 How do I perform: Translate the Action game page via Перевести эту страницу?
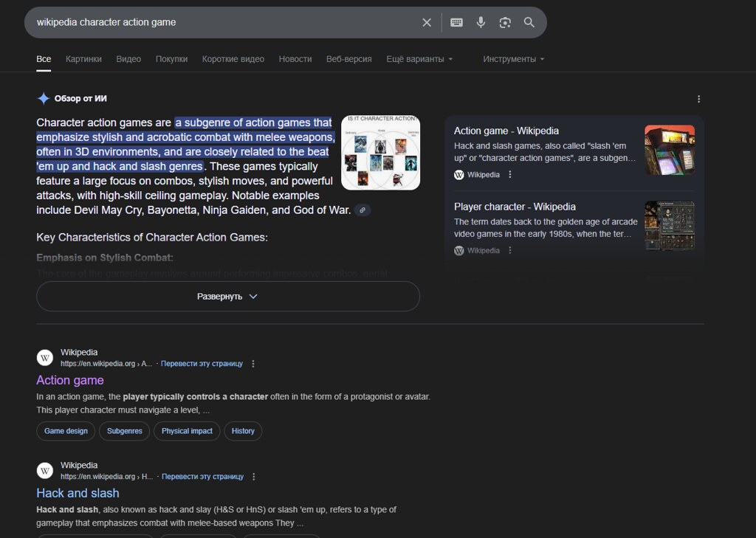(x=202, y=364)
